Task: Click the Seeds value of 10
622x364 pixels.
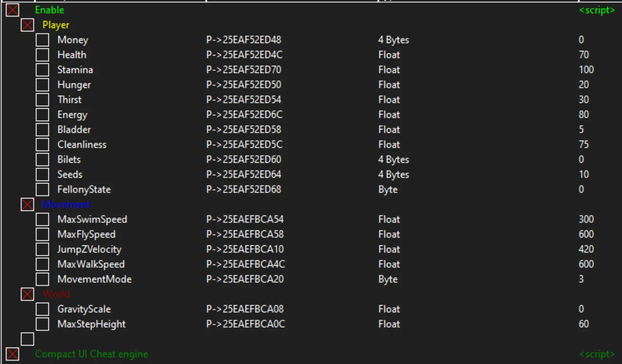Action: click(x=584, y=174)
